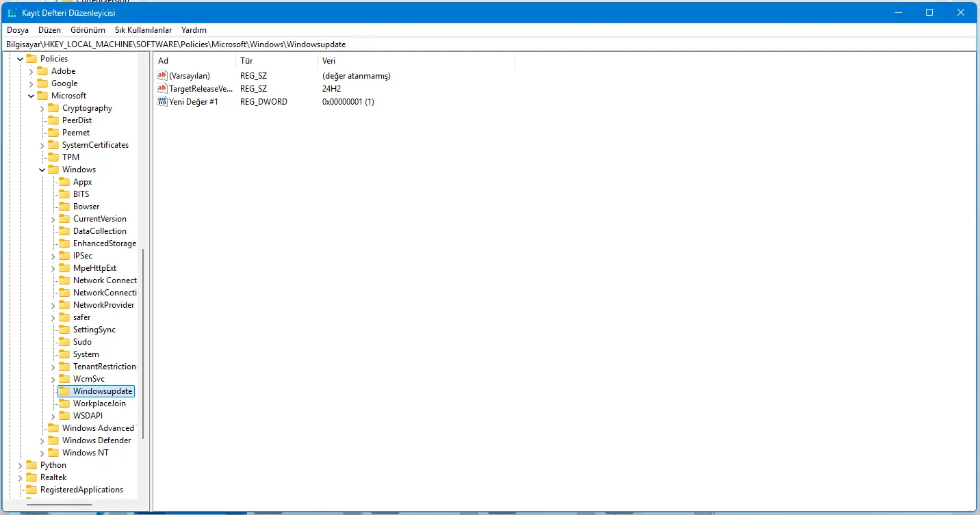The width and height of the screenshot is (980, 515).
Task: Click the Appx folder icon
Action: [x=64, y=182]
